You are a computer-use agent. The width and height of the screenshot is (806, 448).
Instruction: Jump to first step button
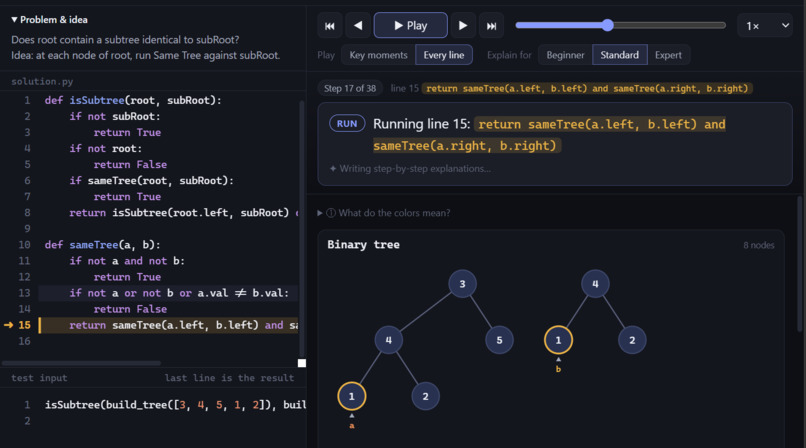coord(330,26)
